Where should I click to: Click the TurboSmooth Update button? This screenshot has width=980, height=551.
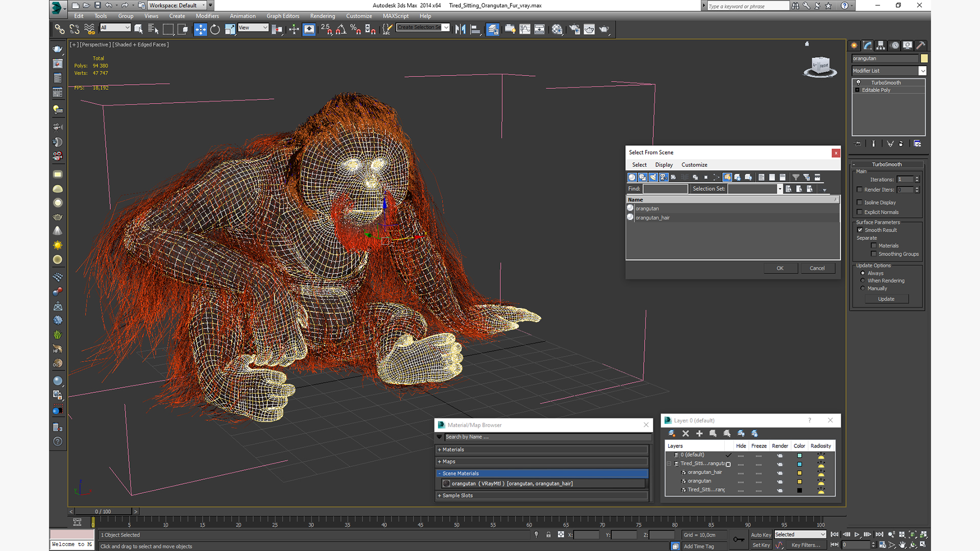pos(886,299)
